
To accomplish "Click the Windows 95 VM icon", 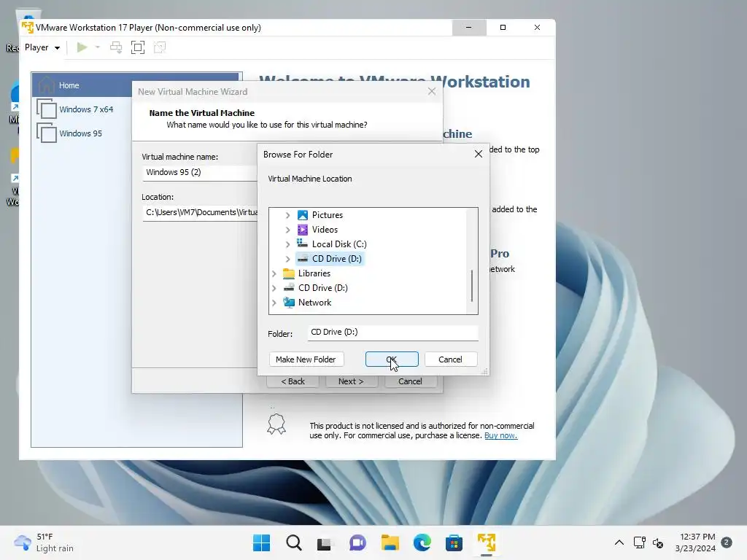I will click(x=47, y=133).
